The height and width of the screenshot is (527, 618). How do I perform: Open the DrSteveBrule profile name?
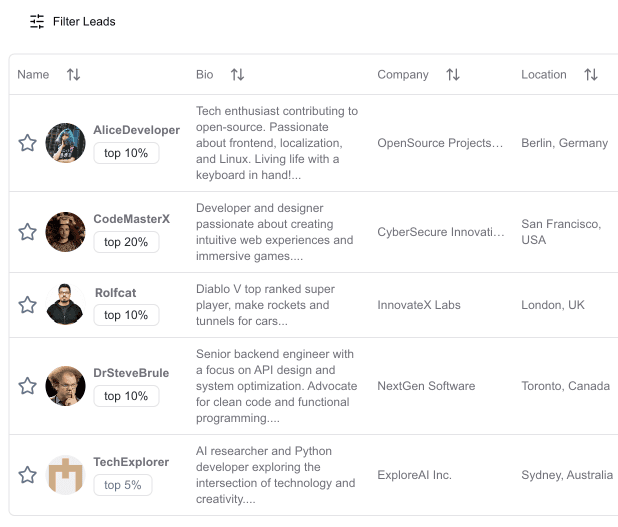131,373
